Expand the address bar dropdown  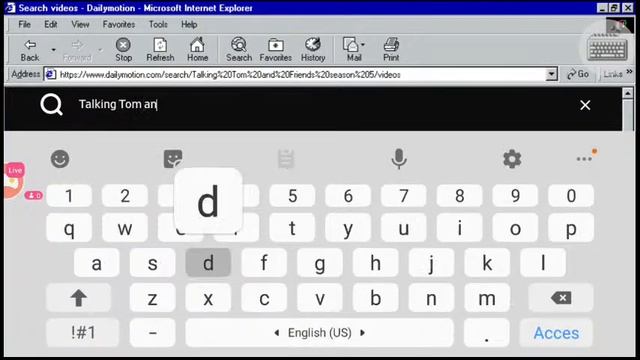click(551, 74)
